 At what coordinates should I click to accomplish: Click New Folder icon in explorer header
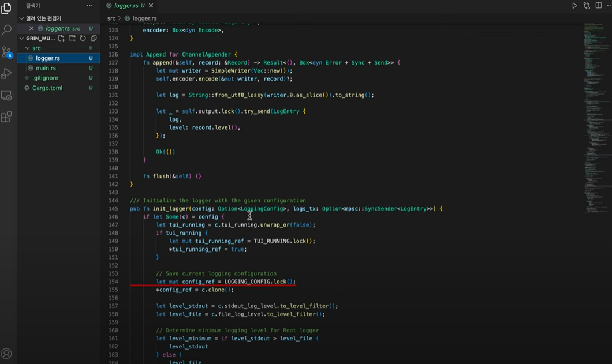click(x=72, y=38)
